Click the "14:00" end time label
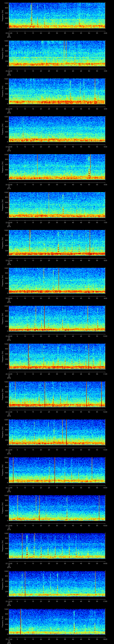This screenshot has width=114, height=644. coord(105,487)
